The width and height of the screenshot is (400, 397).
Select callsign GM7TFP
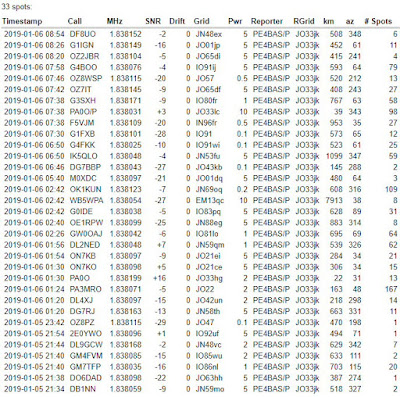85,367
